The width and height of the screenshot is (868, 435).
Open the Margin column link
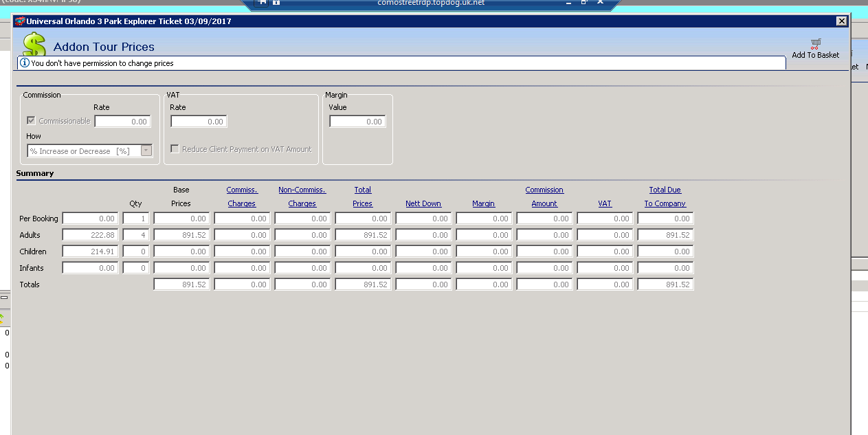484,203
